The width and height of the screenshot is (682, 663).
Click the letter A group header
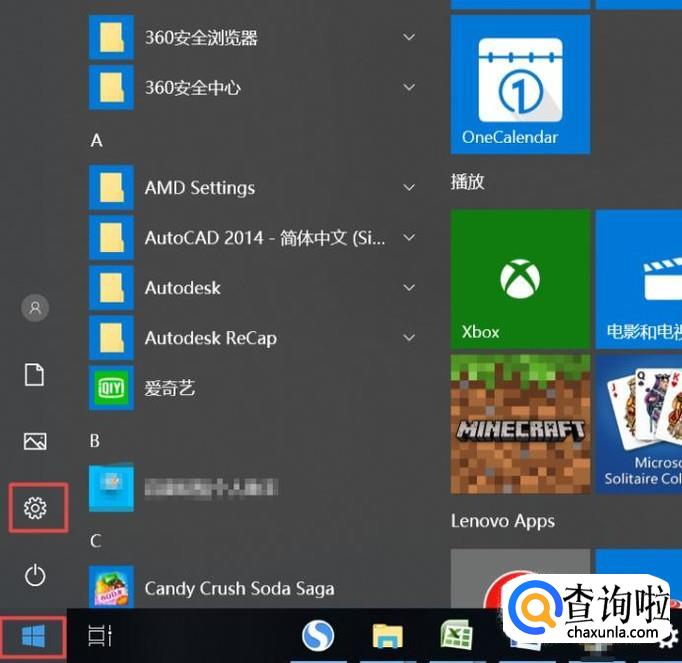tap(97, 140)
